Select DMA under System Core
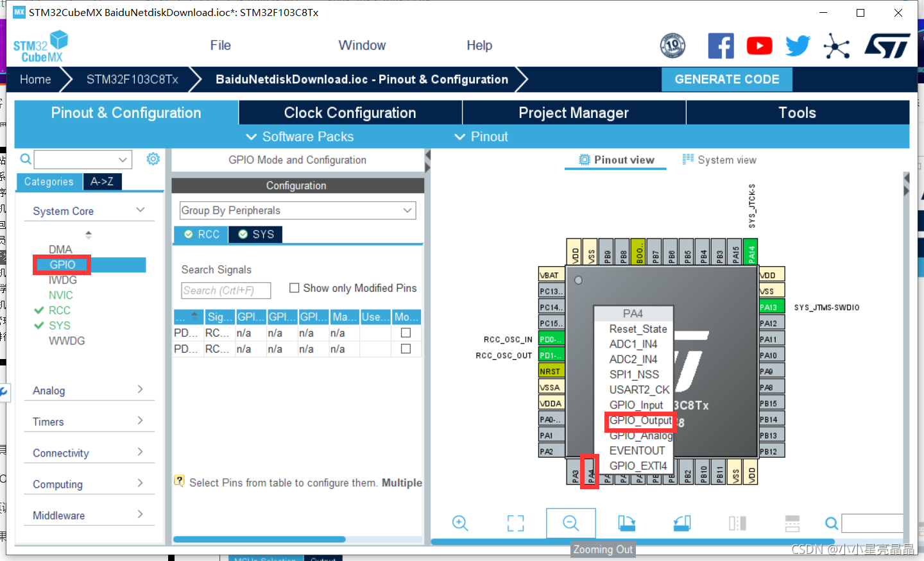 click(60, 249)
